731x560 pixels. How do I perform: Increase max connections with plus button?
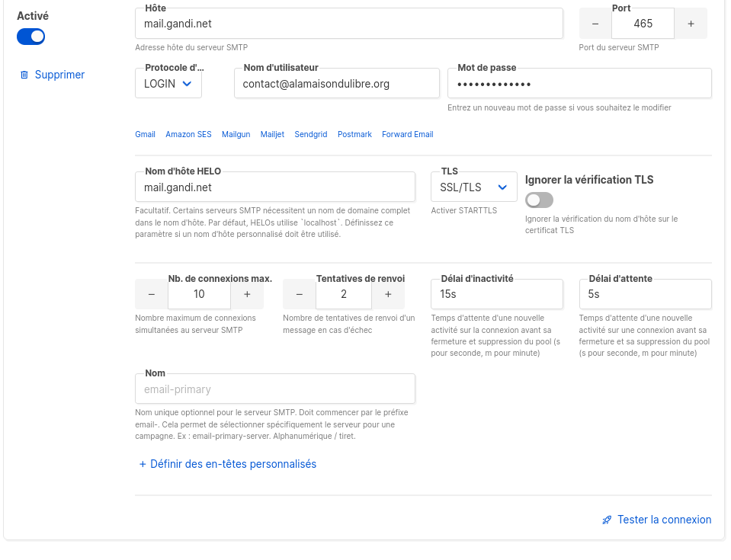tap(246, 294)
